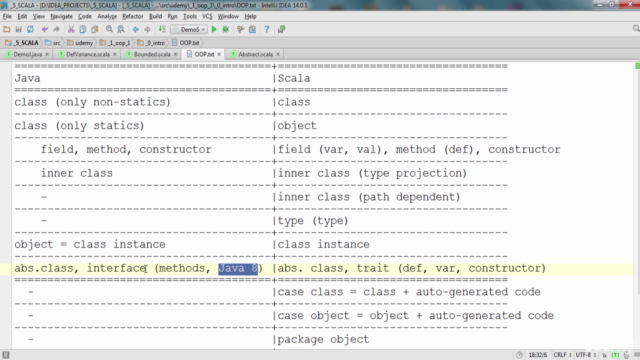The image size is (640, 360).
Task: Click the Search Everywhere magnifier icon
Action: [636, 29]
